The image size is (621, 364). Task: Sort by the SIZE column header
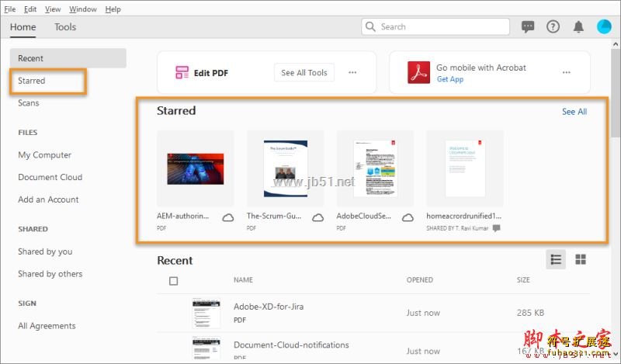tap(523, 280)
